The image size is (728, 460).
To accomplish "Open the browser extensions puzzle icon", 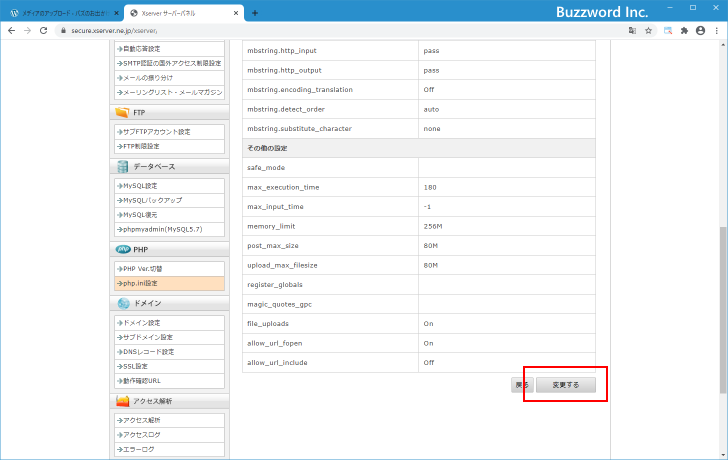I will tap(684, 31).
